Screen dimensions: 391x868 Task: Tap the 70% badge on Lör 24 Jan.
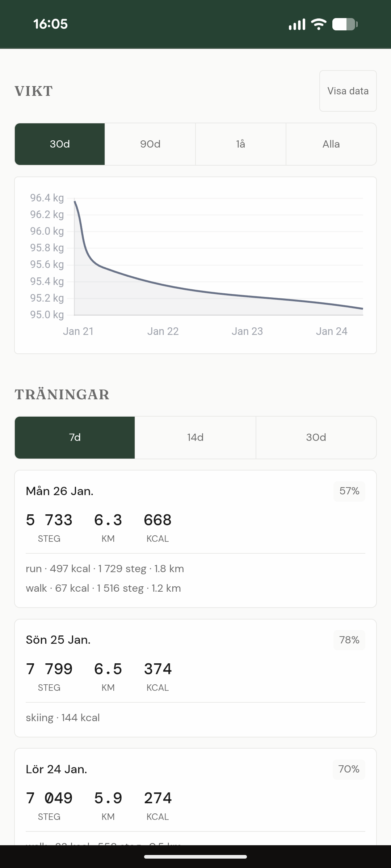(x=349, y=769)
